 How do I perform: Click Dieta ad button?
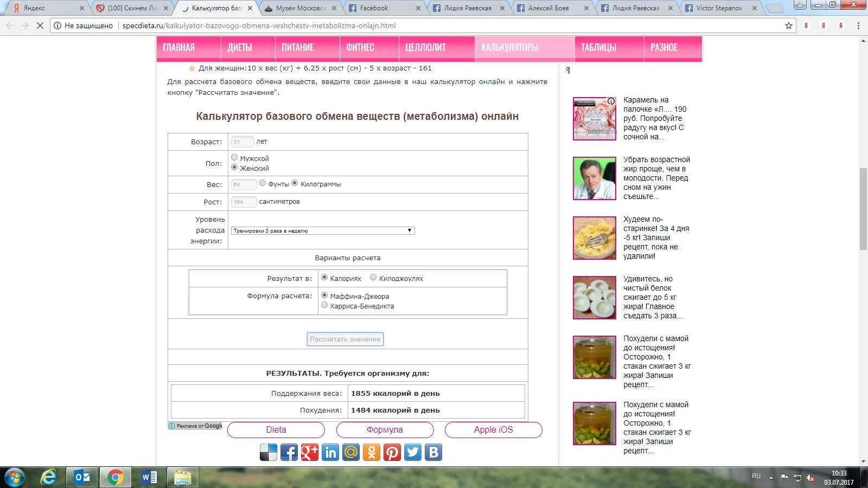[276, 429]
